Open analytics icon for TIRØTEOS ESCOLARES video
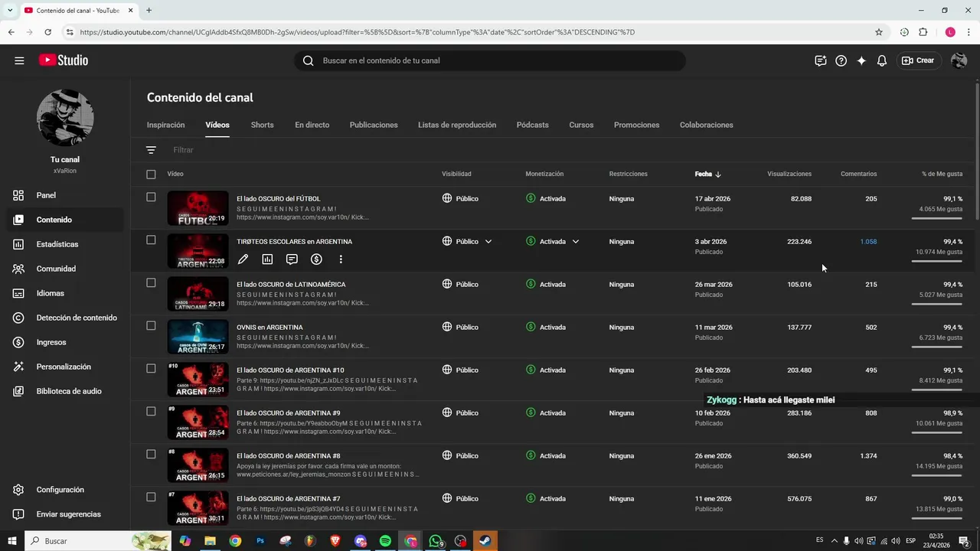The width and height of the screenshot is (980, 551). (267, 259)
